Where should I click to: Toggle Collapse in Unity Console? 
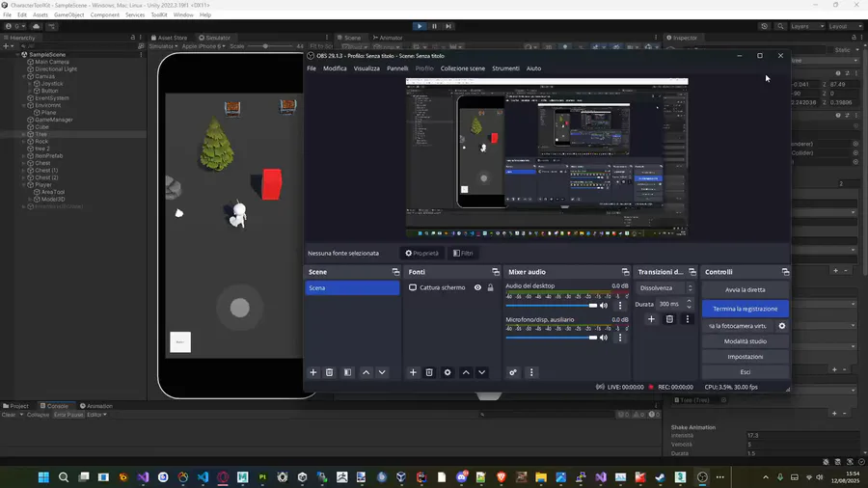[39, 415]
